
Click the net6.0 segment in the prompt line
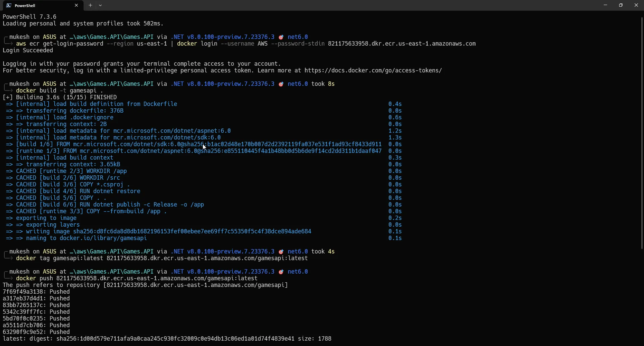point(298,37)
